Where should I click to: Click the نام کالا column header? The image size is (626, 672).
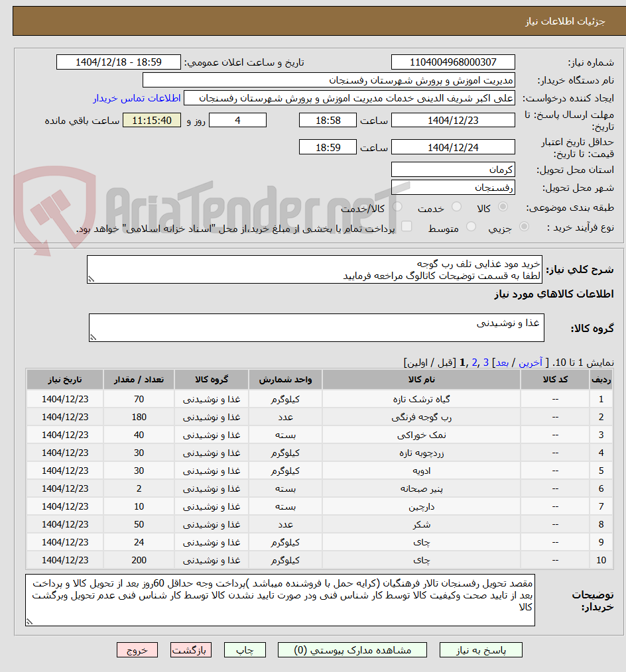tap(422, 379)
